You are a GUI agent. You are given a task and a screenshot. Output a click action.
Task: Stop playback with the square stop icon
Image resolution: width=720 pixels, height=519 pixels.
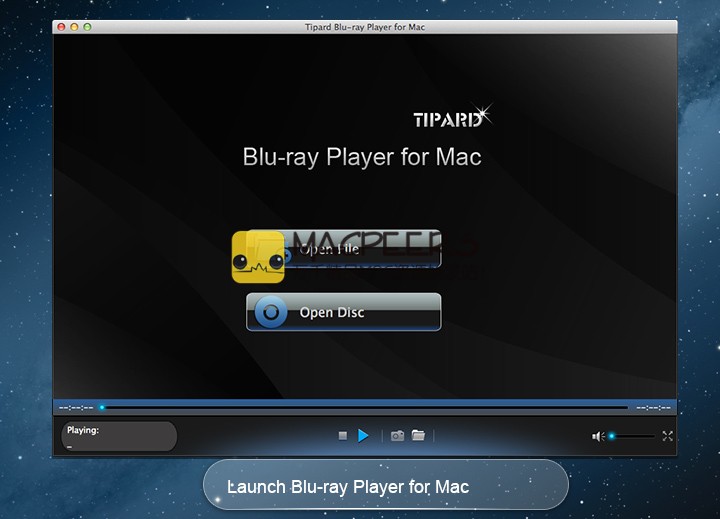coord(343,435)
